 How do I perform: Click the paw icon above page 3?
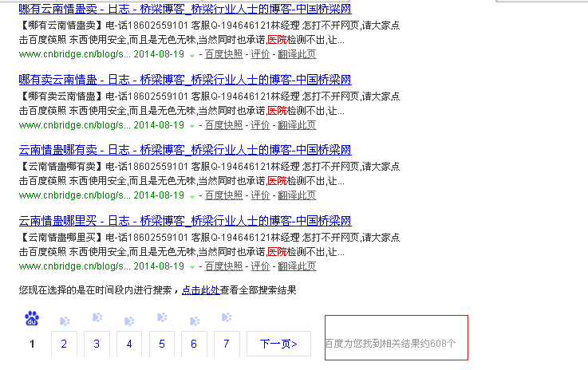[97, 317]
